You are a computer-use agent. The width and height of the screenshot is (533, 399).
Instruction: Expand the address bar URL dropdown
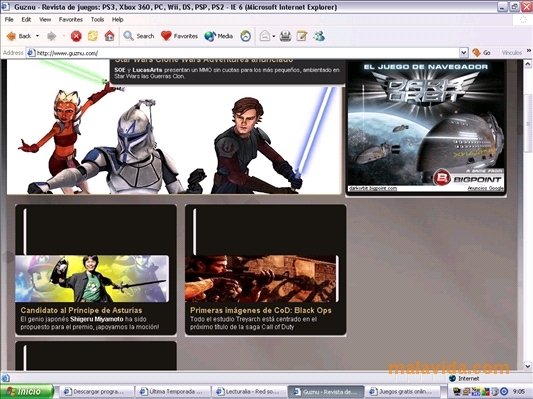(463, 53)
